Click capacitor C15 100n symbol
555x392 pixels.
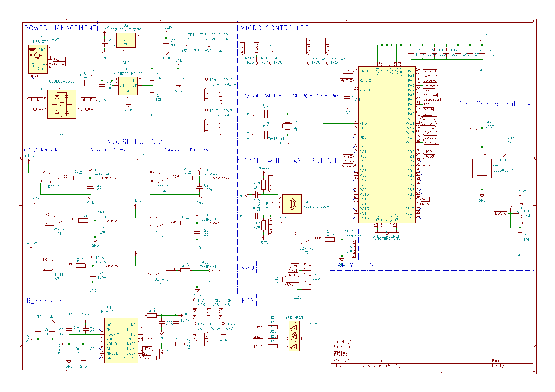click(x=503, y=140)
